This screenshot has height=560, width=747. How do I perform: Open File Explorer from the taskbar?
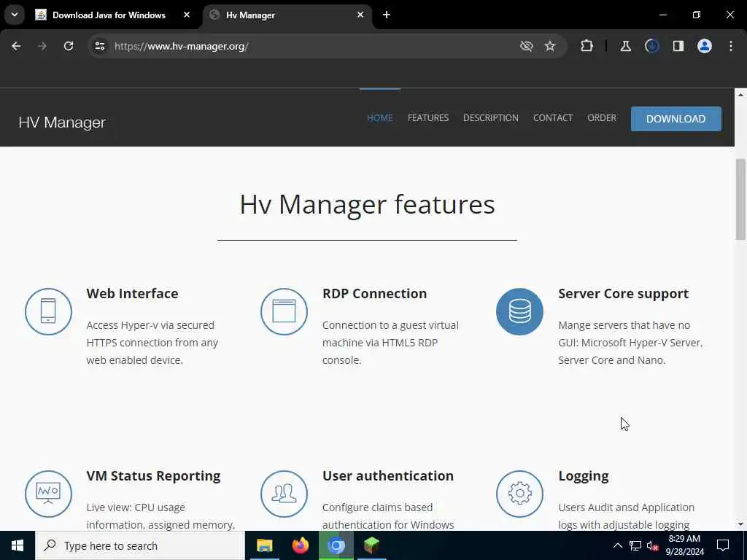pyautogui.click(x=264, y=545)
